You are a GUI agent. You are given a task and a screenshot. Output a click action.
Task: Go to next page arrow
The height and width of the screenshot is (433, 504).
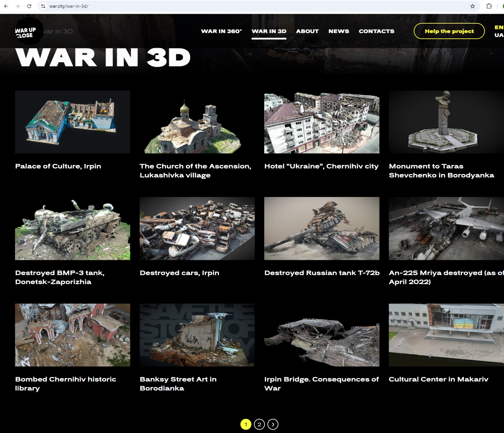click(273, 424)
